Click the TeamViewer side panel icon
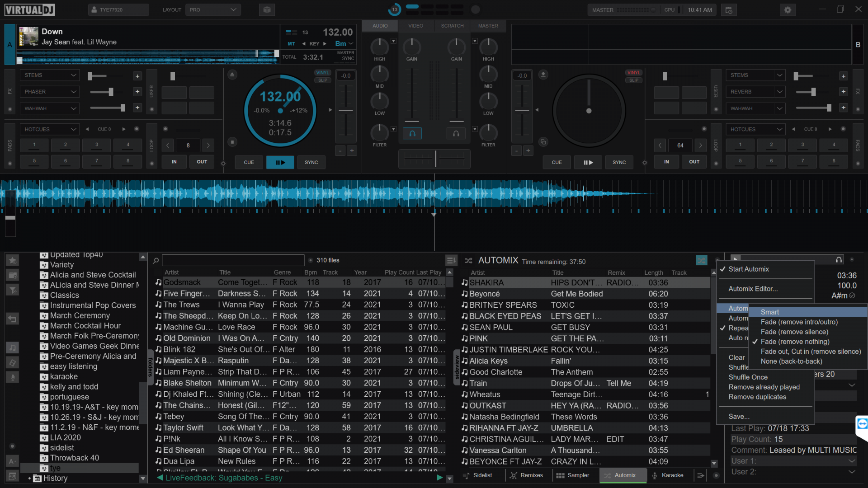This screenshot has width=868, height=488. click(862, 424)
